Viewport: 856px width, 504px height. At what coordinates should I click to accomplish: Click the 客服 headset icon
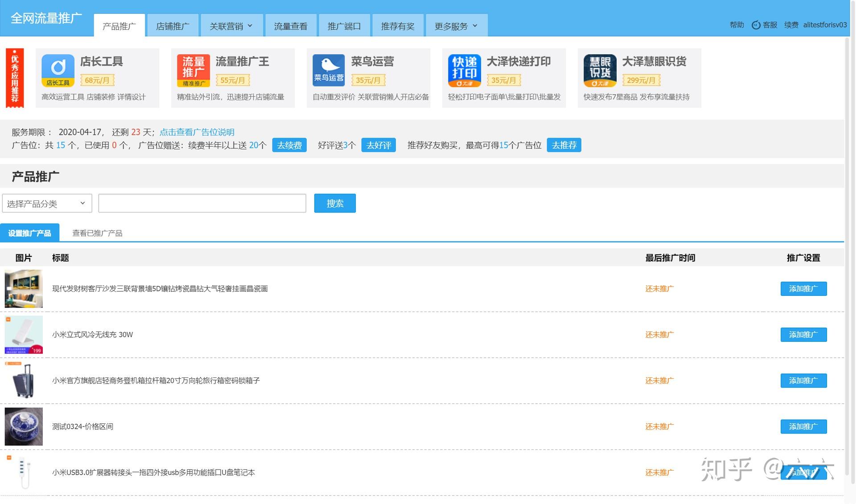(756, 25)
